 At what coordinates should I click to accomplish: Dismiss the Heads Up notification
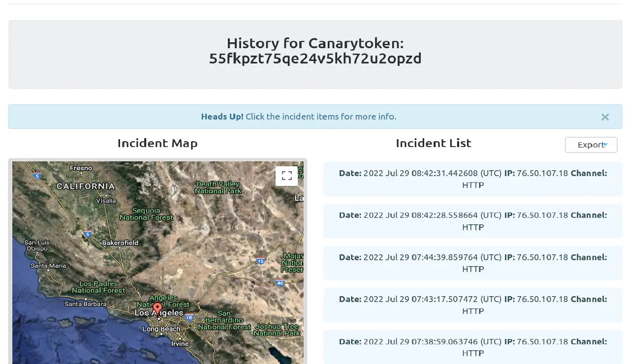605,117
